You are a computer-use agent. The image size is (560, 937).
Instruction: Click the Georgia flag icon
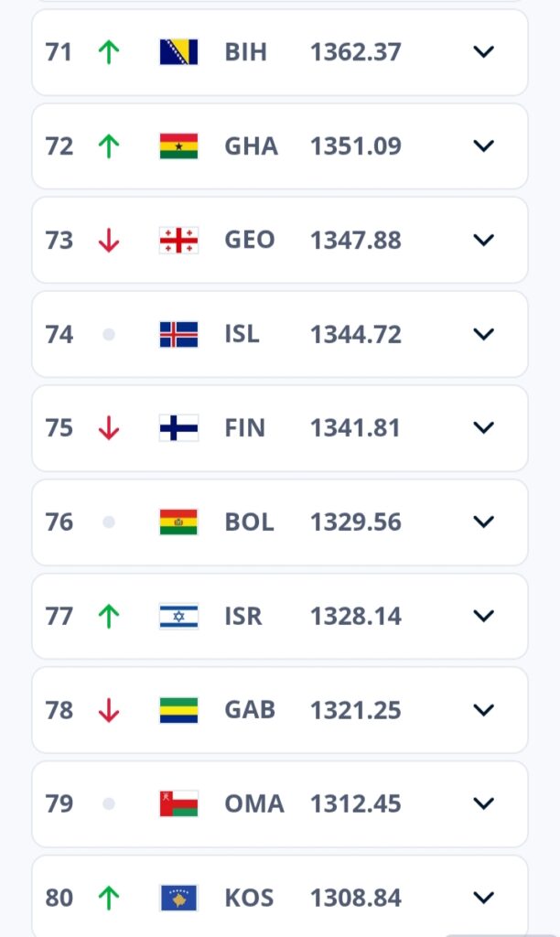pyautogui.click(x=178, y=240)
